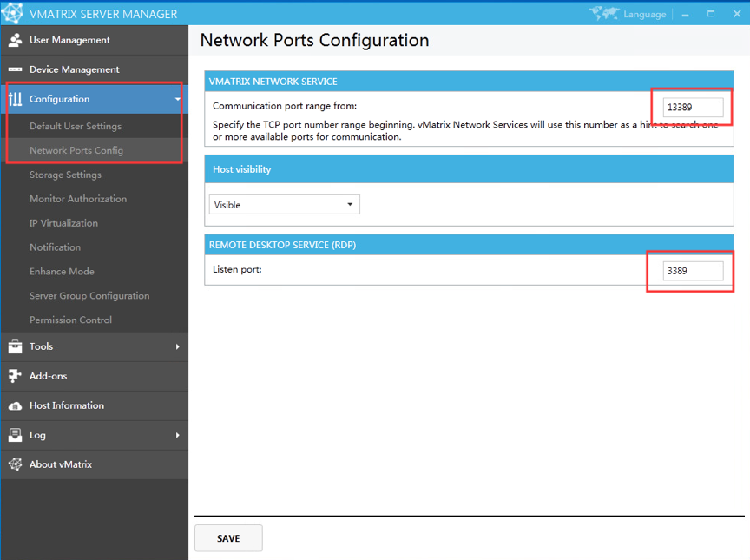Open Default User Settings page
750x560 pixels.
coord(76,126)
